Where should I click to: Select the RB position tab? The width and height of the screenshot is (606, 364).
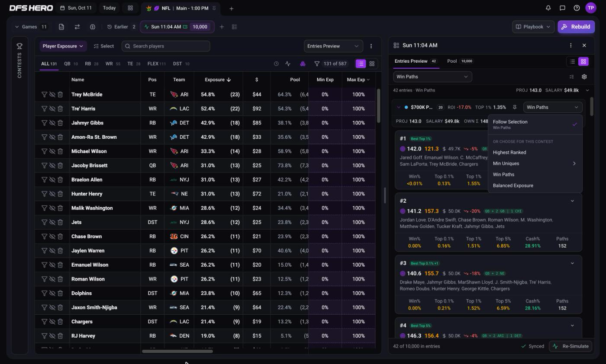point(91,64)
